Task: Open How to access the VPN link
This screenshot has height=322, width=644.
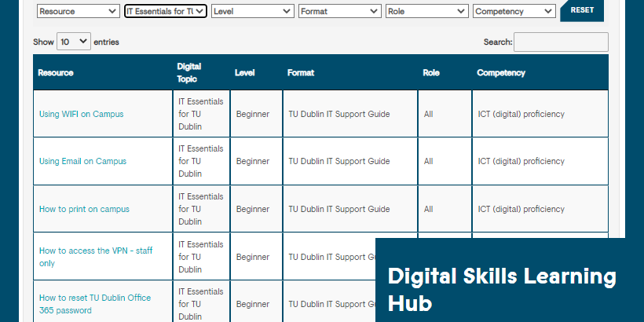Action: (96, 257)
